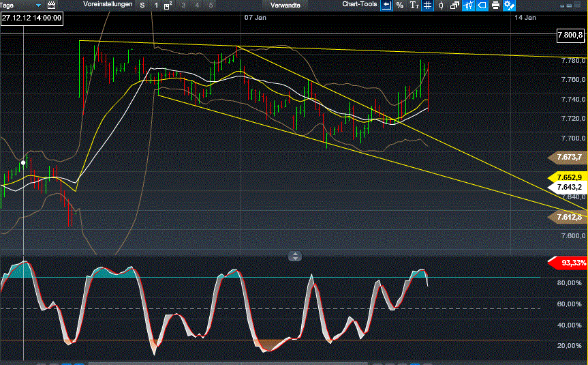
Task: Open chart settings gear icon
Action: tap(509, 5)
